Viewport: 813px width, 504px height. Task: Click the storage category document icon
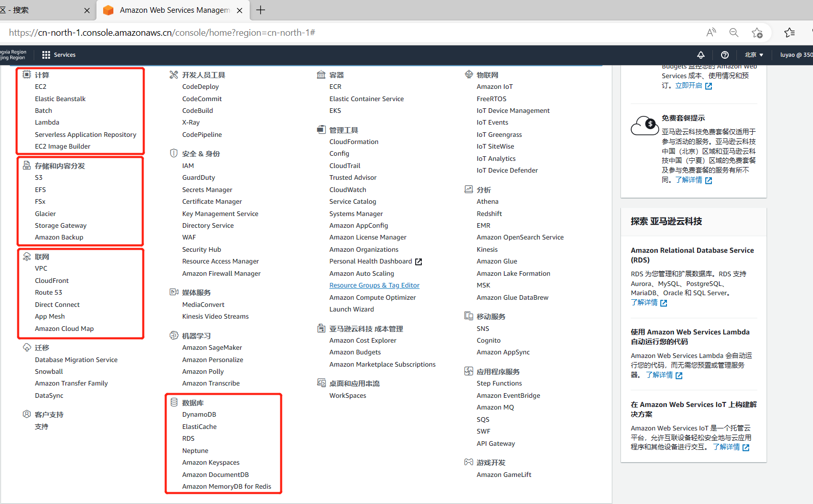coord(27,165)
